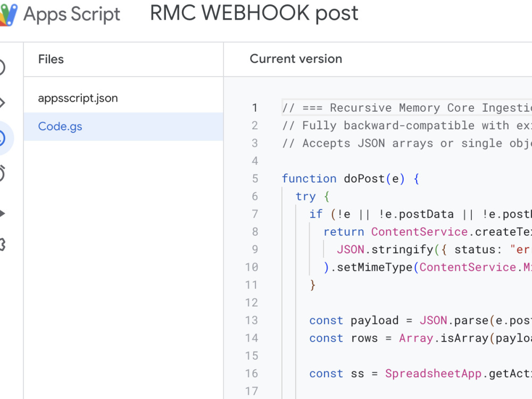The image size is (532, 399).
Task: Click the 'function doPost(e)' line
Action: (x=351, y=178)
